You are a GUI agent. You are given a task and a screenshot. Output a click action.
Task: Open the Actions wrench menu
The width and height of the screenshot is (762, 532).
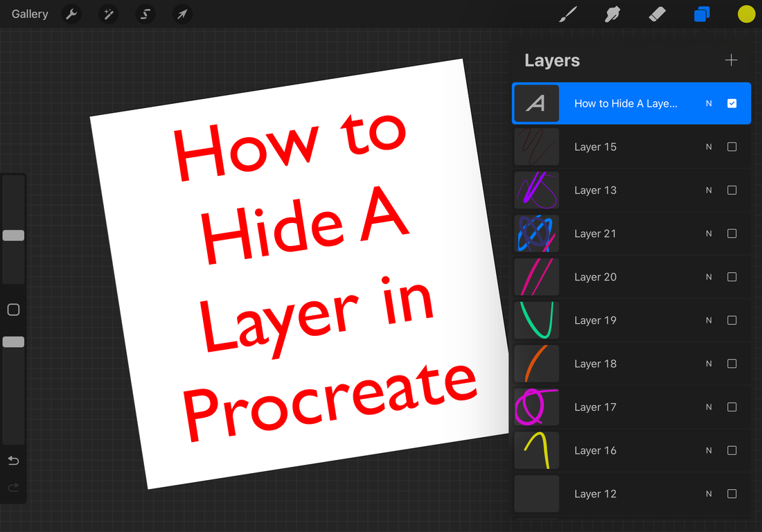[71, 14]
